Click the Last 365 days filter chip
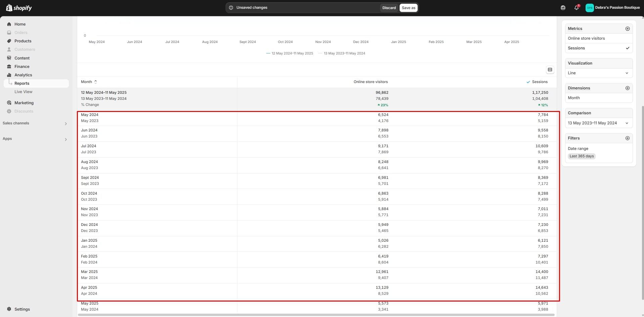The image size is (644, 317). (x=582, y=156)
